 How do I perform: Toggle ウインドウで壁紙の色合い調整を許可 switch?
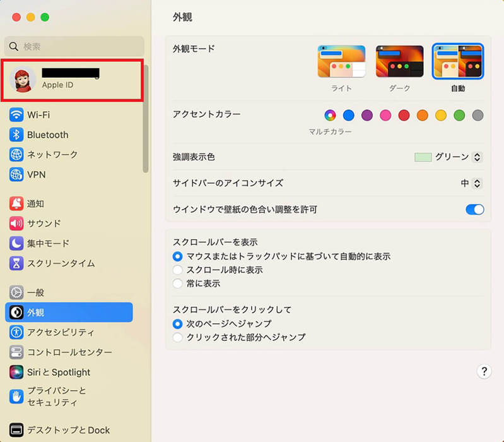475,210
